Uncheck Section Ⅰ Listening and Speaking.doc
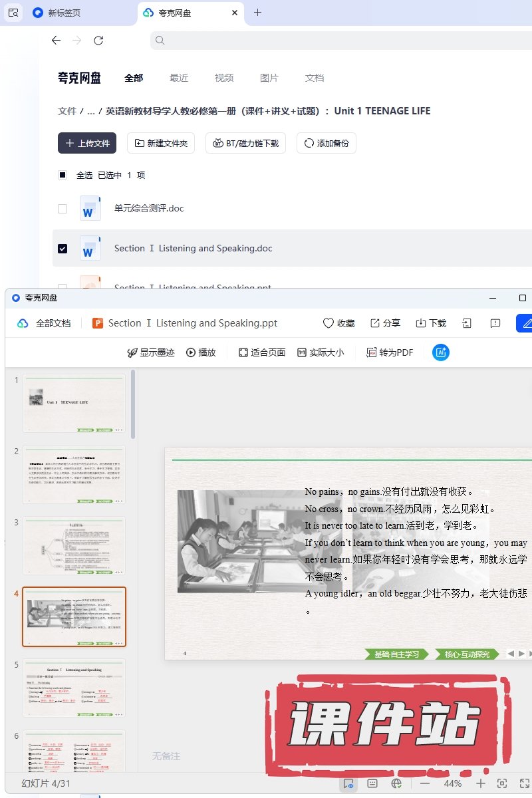Image resolution: width=532 pixels, height=798 pixels. tap(63, 249)
